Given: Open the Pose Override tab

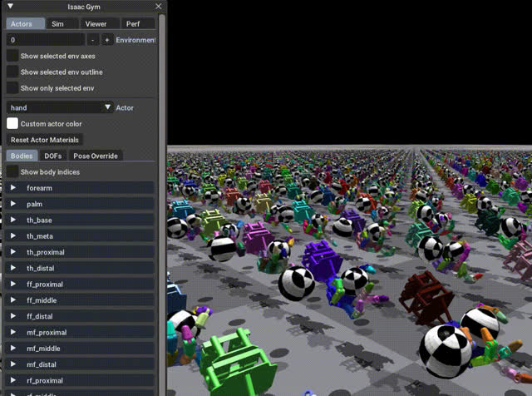Looking at the screenshot, I should tap(96, 156).
